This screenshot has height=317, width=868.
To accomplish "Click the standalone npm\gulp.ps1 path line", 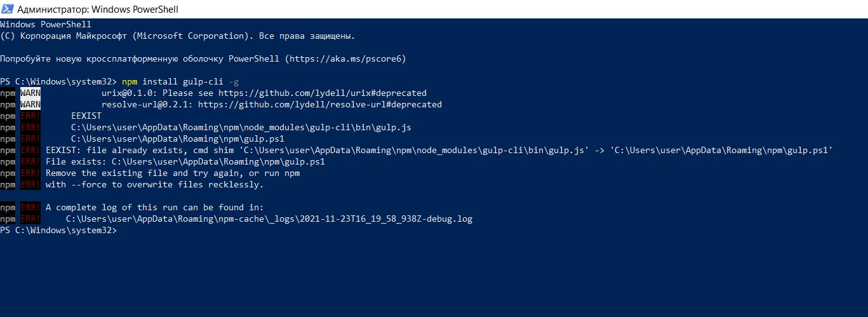I will [178, 138].
